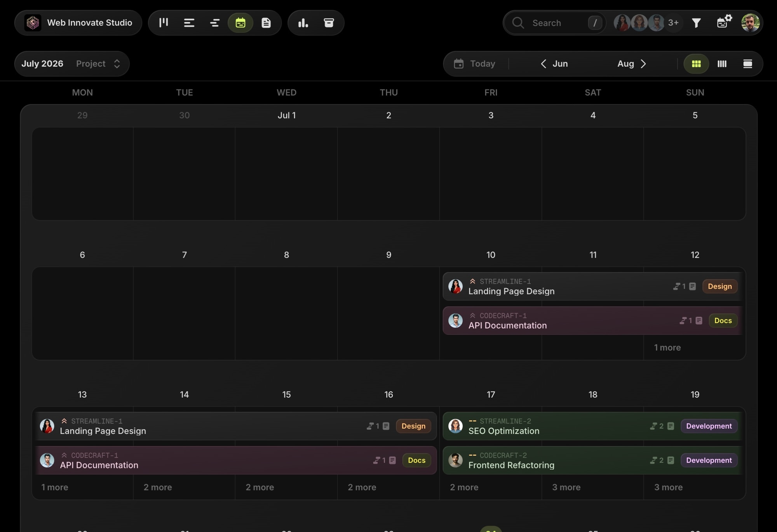This screenshot has height=532, width=777.
Task: Show 2 more on July 15
Action: pos(260,487)
